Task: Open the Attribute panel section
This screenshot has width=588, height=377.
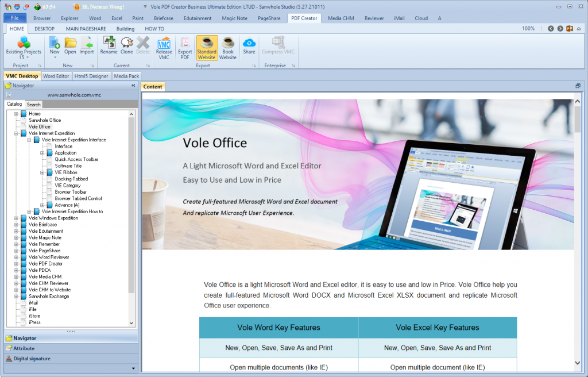Action: click(71, 348)
